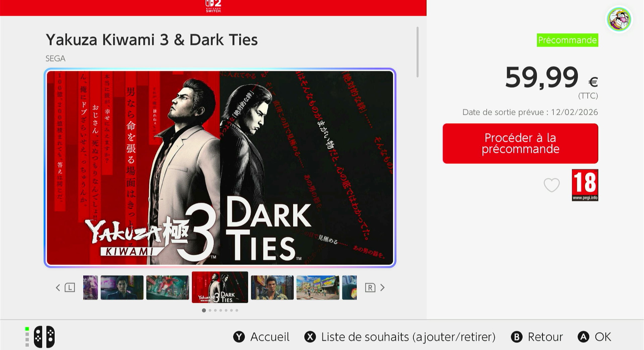Go to previous screenshot with left chevron
This screenshot has height=350, width=644.
tap(58, 287)
